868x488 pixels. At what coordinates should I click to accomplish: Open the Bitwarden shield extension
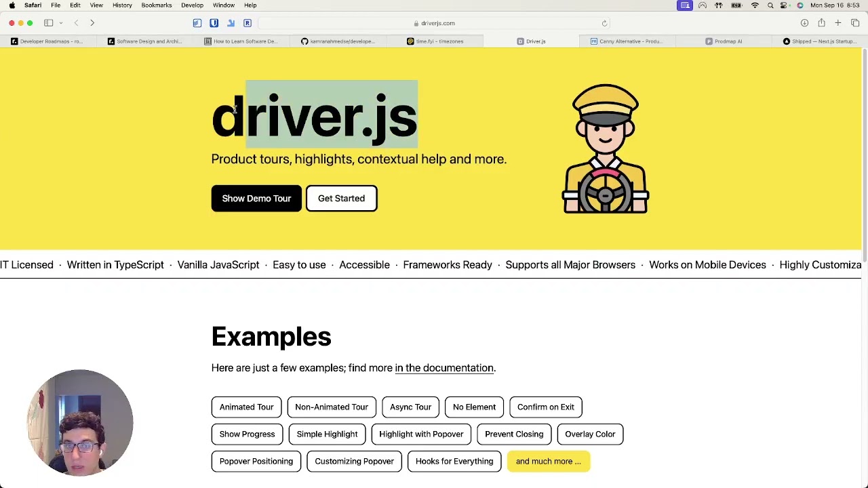(214, 23)
